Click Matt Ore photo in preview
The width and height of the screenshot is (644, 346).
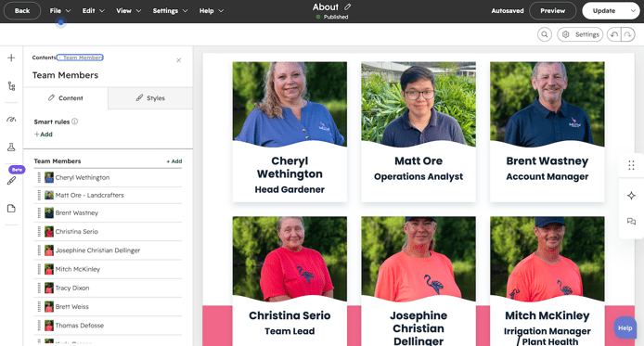tap(419, 104)
